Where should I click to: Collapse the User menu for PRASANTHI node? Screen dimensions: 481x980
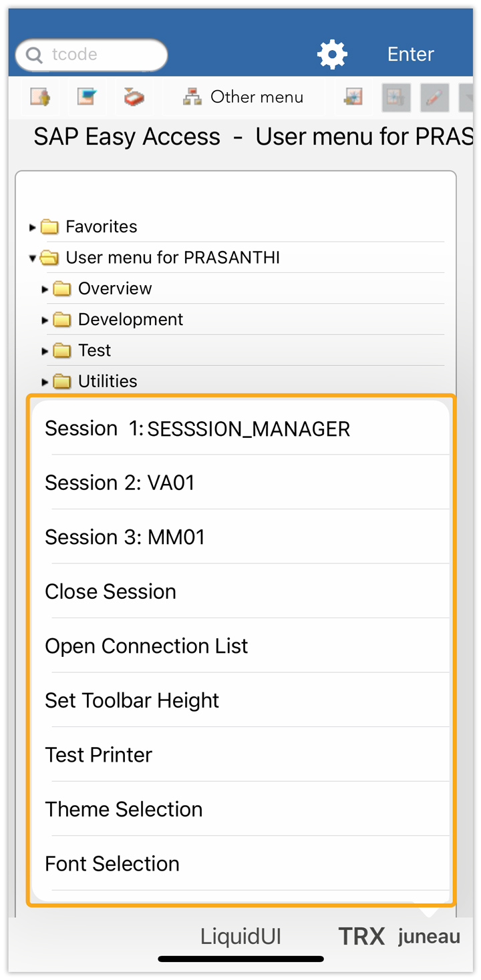coord(32,258)
